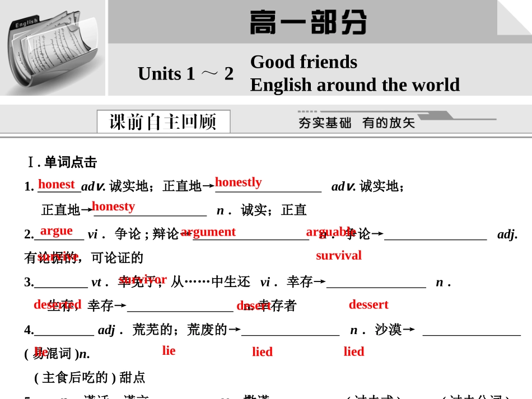Click the adj. label ending line 2
Image resolution: width=532 pixels, height=399 pixels.
click(x=507, y=234)
